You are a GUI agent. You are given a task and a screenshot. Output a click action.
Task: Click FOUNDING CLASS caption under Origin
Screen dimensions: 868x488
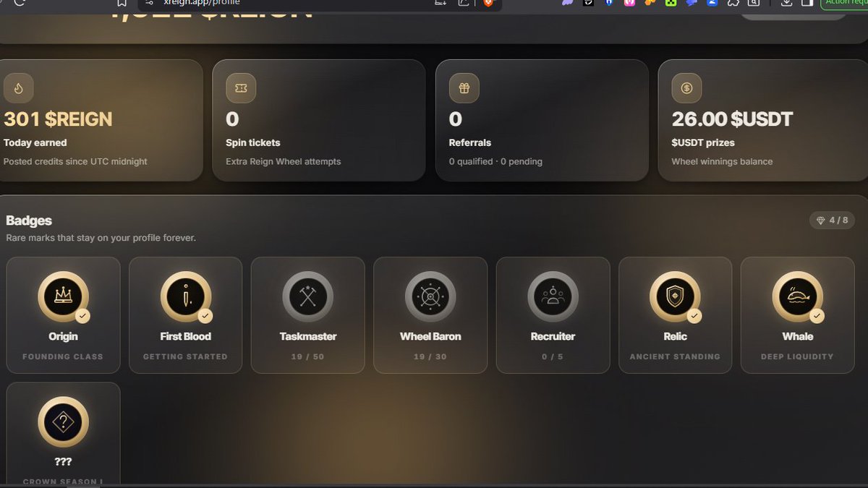63,356
